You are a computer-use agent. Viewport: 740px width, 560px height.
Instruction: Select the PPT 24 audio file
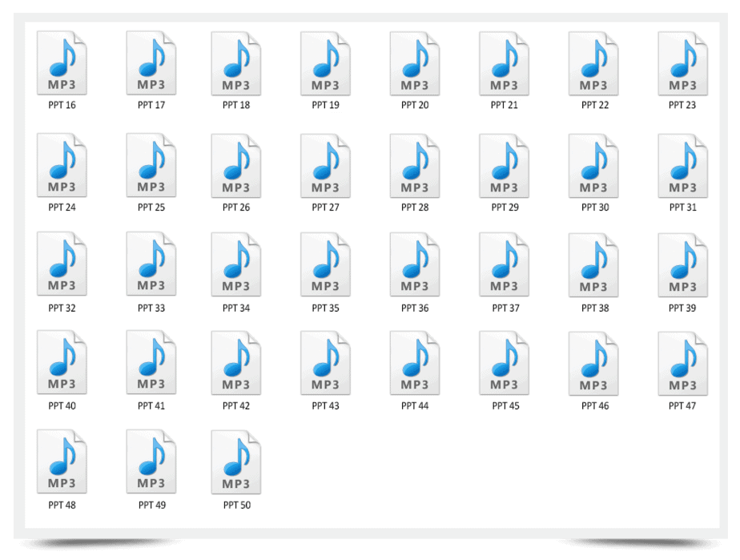(62, 166)
